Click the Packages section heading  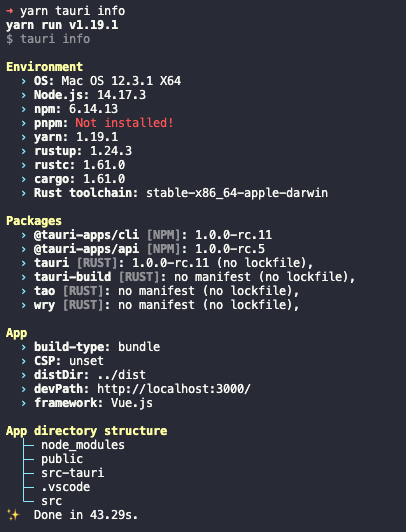(34, 221)
